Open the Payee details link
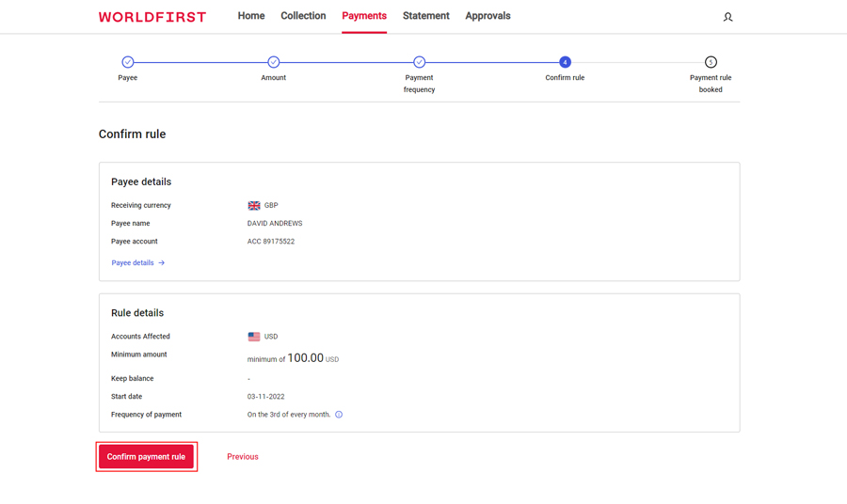847x504 pixels. 133,263
